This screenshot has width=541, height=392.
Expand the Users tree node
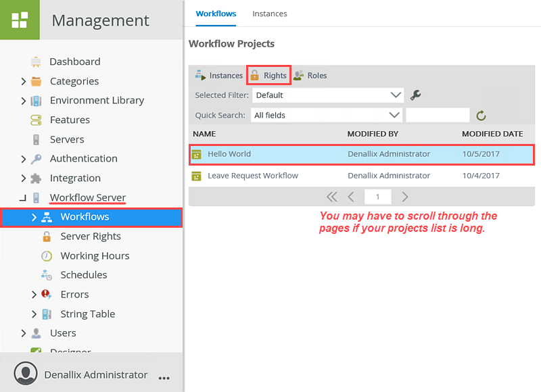(23, 333)
